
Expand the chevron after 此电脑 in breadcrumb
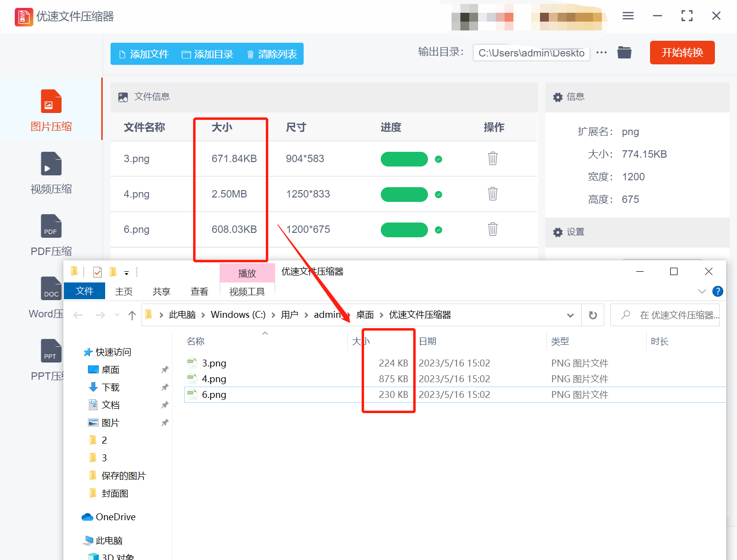click(x=203, y=315)
